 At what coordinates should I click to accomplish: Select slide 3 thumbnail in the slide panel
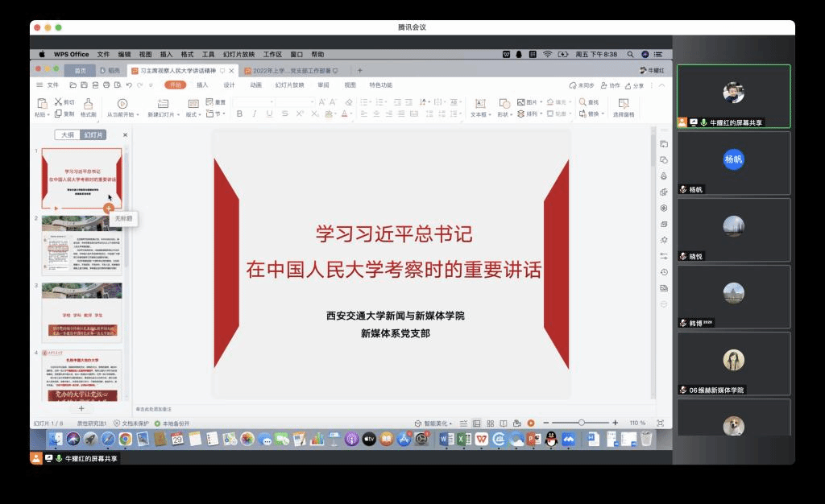(x=81, y=312)
